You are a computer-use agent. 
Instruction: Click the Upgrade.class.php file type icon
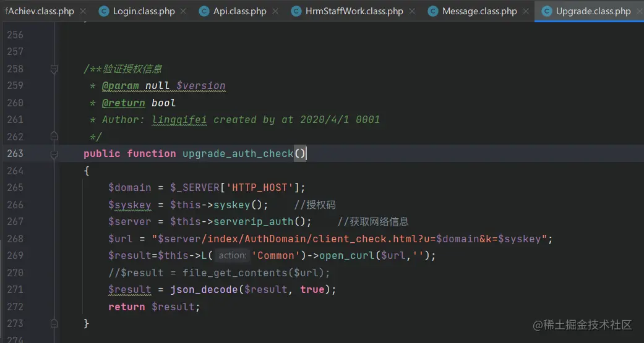(x=547, y=11)
